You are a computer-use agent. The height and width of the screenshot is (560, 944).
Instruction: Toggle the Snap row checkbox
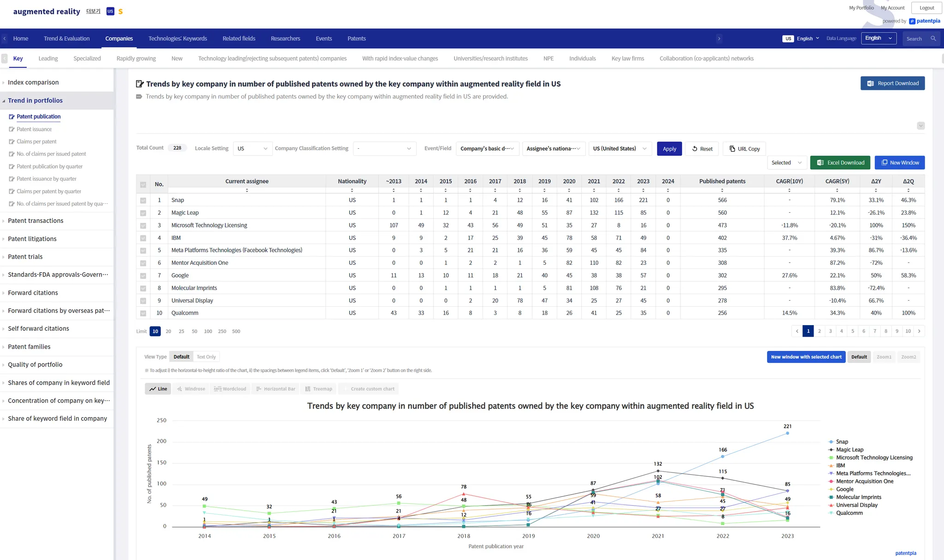click(143, 200)
